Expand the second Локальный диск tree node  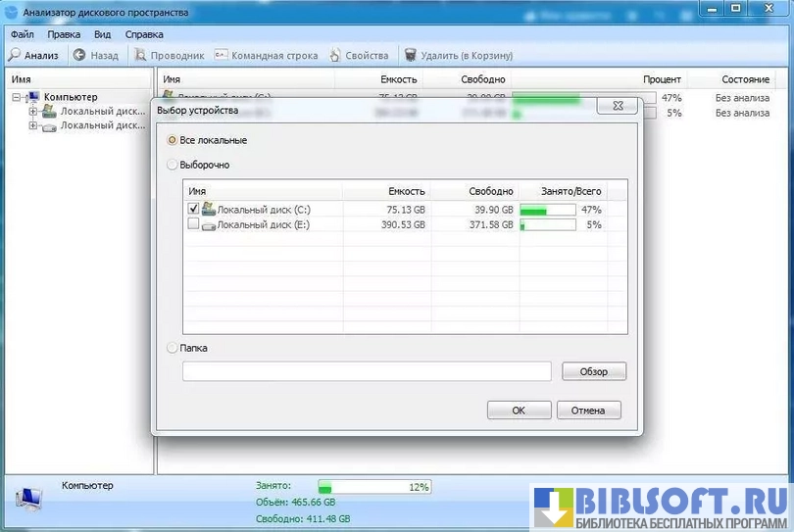pyautogui.click(x=33, y=126)
